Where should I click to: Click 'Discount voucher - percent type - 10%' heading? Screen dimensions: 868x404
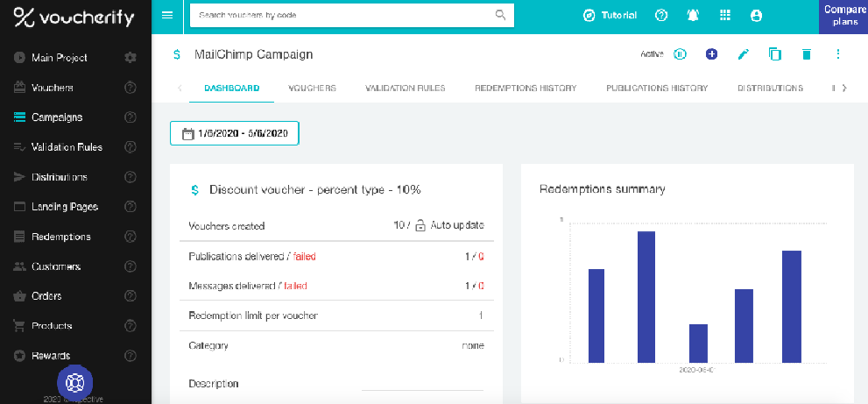(315, 190)
